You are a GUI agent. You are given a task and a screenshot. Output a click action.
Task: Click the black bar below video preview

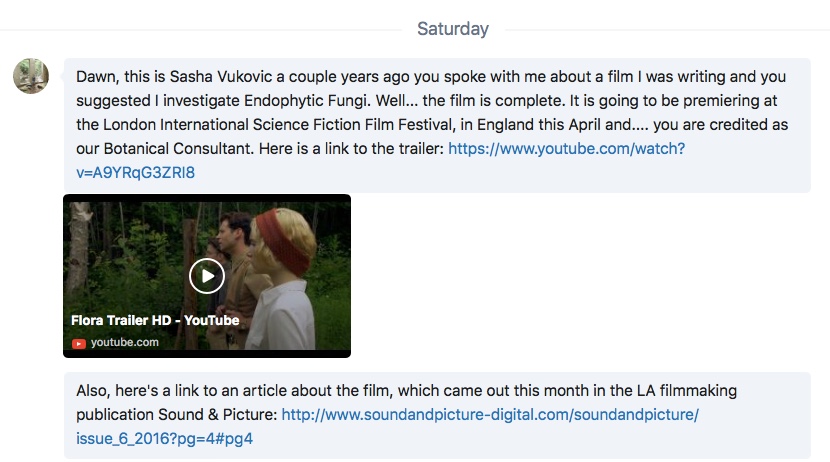207,354
